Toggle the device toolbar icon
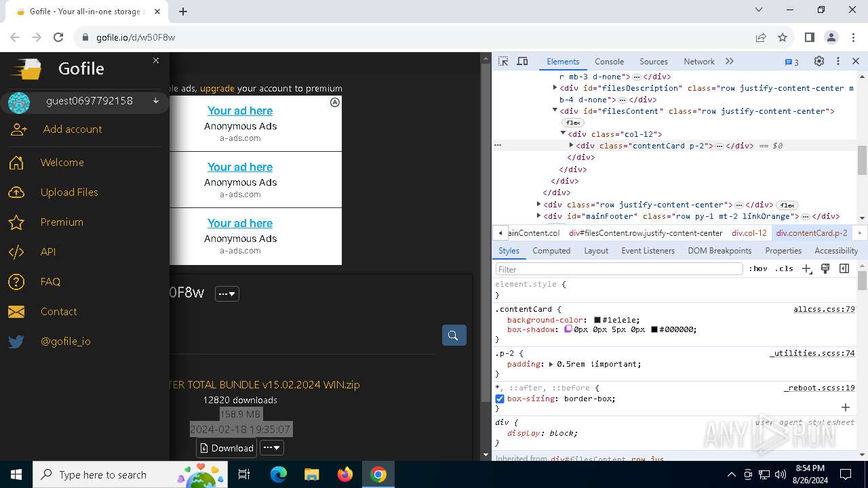 522,61
